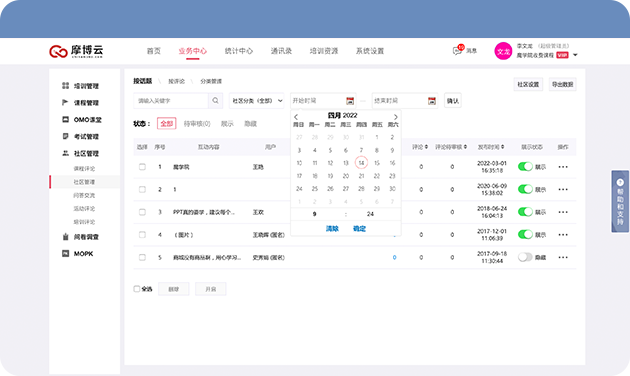Click the red VIP badge
The height and width of the screenshot is (376, 630).
click(562, 55)
